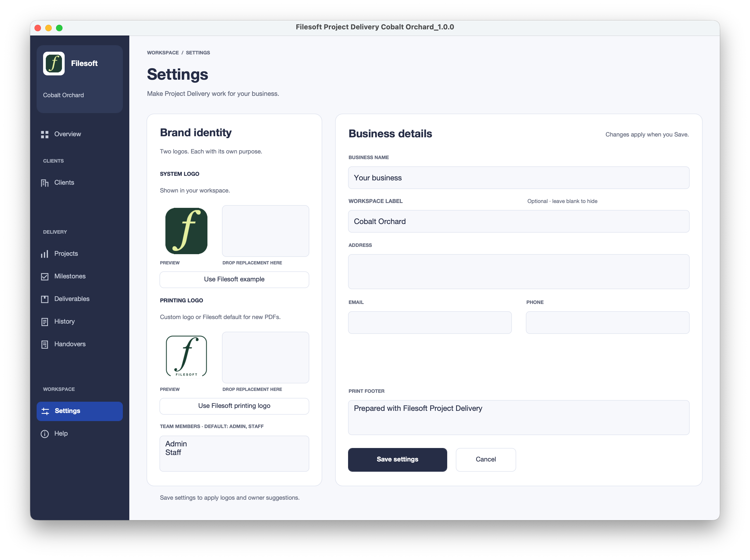Click 'Cobalt Orchard' text in sidebar card
Screen dimensions: 750x560
(x=63, y=95)
